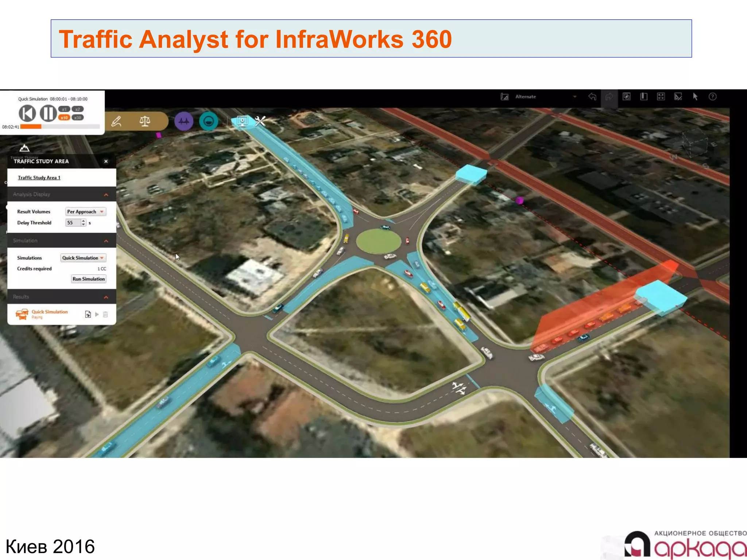Open the wrench settings and utilities tool
Image resolution: width=747 pixels, height=560 pixels.
[x=260, y=121]
